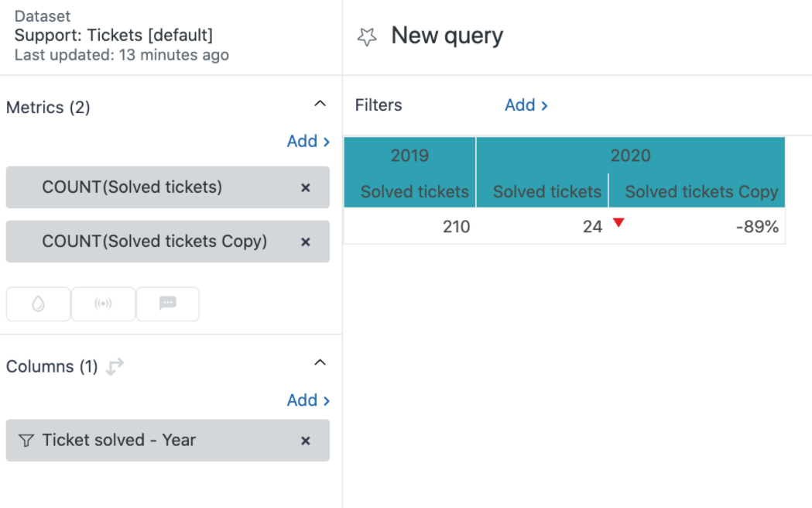Remove the Ticket solved - Year column

coord(305,441)
